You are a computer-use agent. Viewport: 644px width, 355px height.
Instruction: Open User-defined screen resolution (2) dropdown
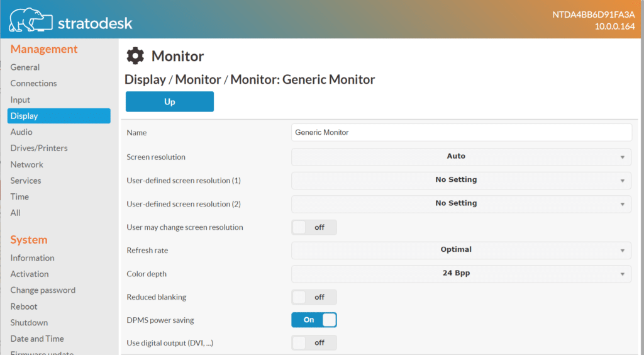click(461, 204)
